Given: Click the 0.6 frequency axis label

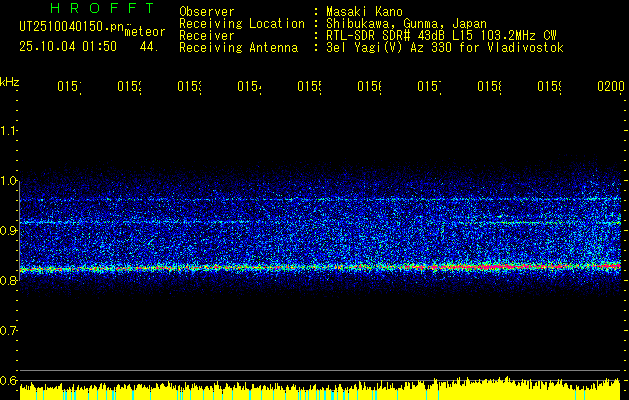Looking at the screenshot, I should pos(9,381).
